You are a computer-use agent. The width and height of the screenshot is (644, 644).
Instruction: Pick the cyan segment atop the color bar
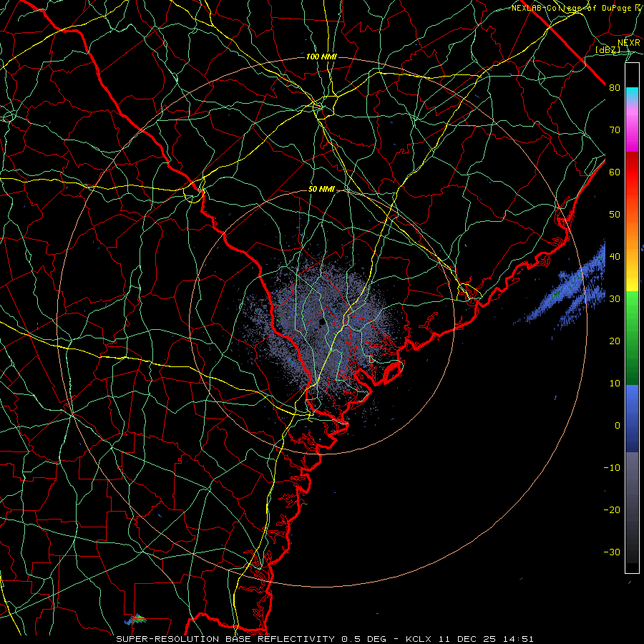(632, 94)
